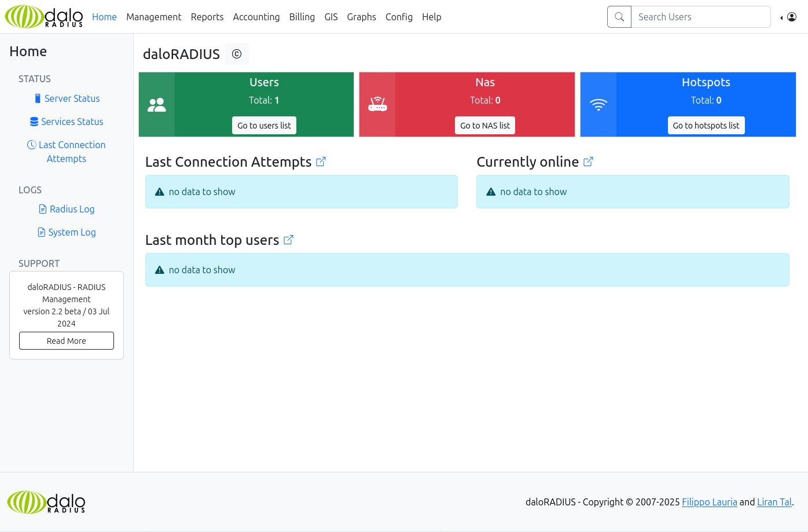808x532 pixels.
Task: Open external link icon for Last Connection Attempts
Action: pos(321,162)
